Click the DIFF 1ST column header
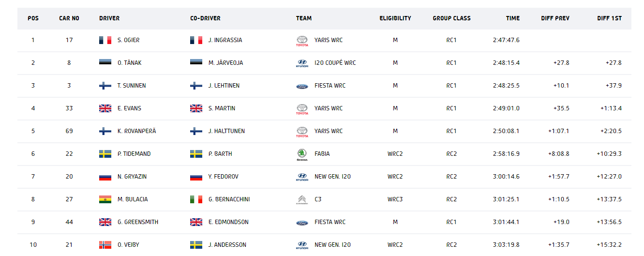644x256 pixels. coord(609,18)
